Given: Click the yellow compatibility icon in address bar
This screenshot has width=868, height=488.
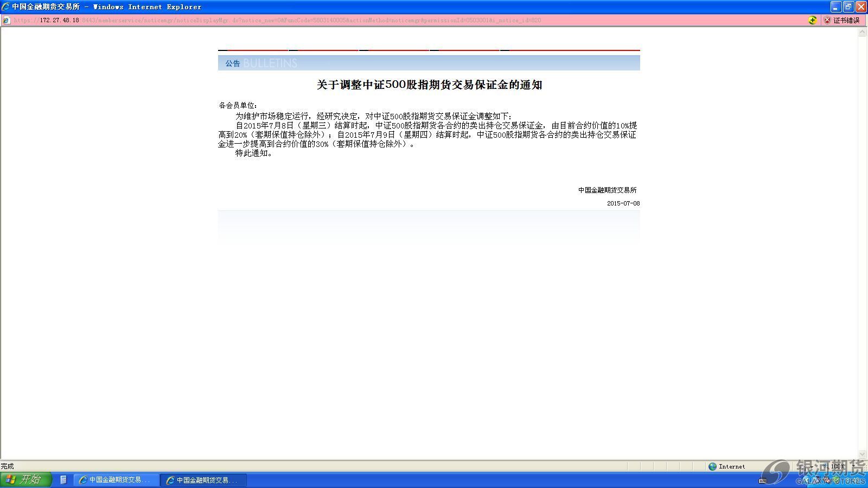Looking at the screenshot, I should click(x=812, y=20).
